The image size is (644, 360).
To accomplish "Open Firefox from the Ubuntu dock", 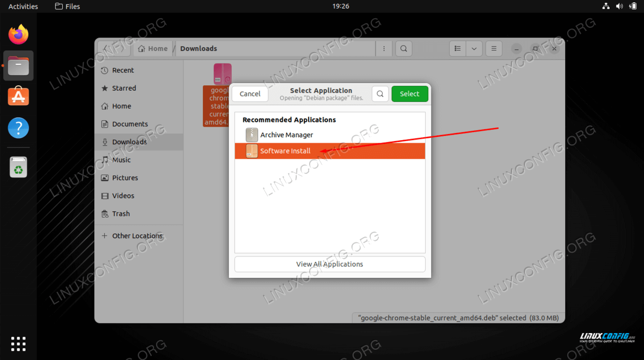I will [18, 35].
